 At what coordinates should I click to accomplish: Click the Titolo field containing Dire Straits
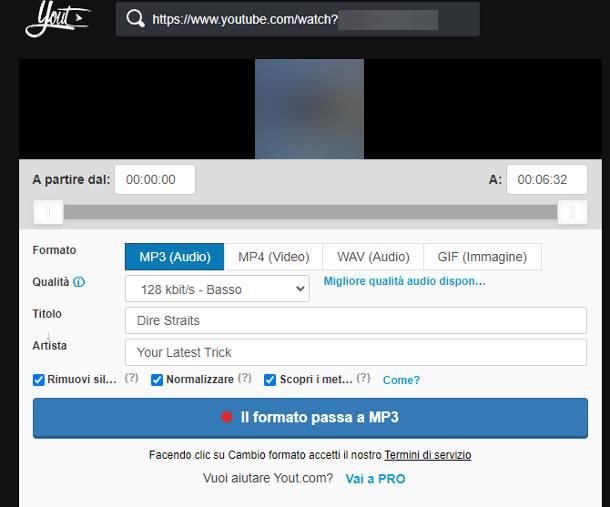pos(356,320)
